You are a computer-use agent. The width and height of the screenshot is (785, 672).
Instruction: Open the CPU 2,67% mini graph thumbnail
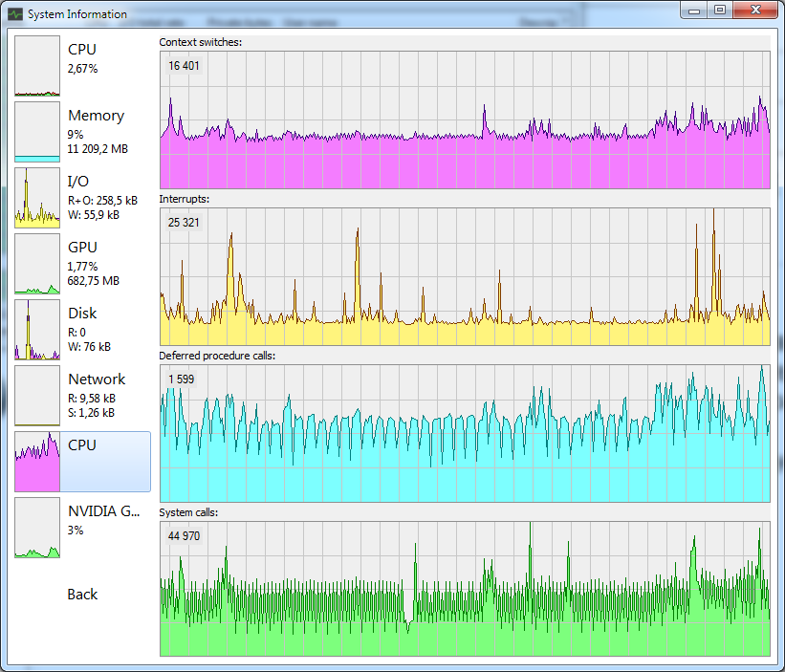[37, 66]
